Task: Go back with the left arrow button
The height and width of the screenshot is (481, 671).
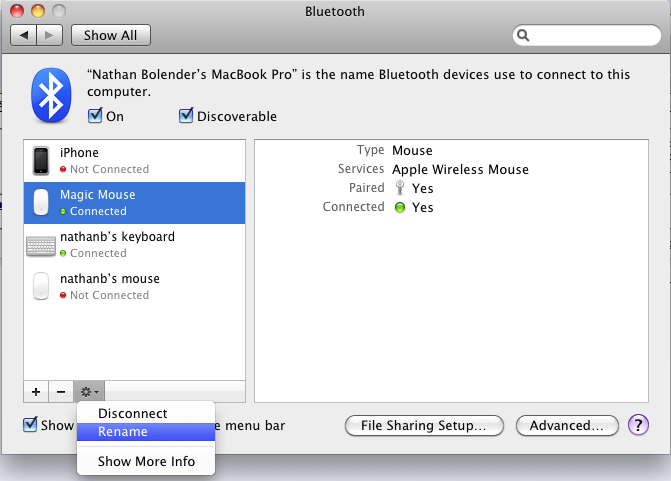Action: [24, 35]
